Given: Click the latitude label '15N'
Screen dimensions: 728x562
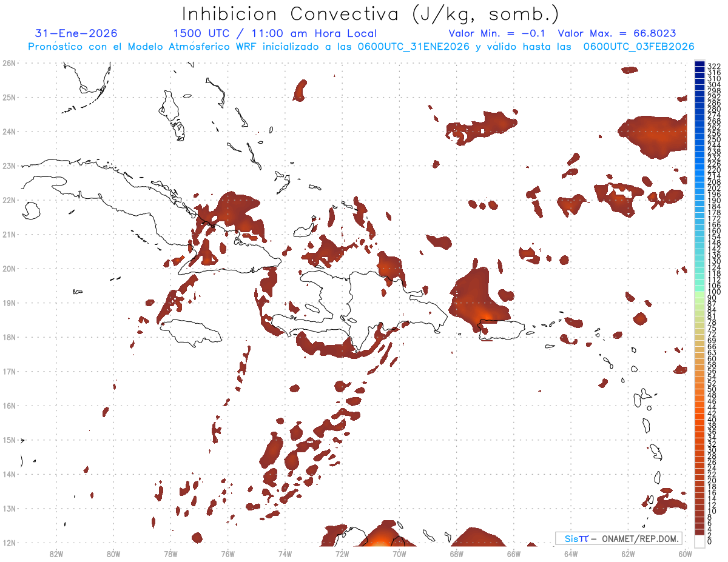Looking at the screenshot, I should coord(8,440).
